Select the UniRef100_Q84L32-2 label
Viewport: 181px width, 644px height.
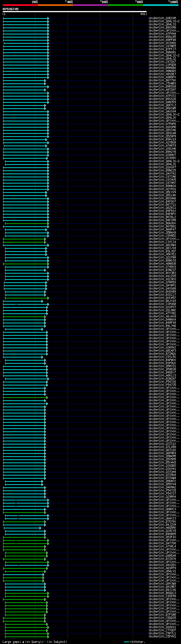coord(164,55)
